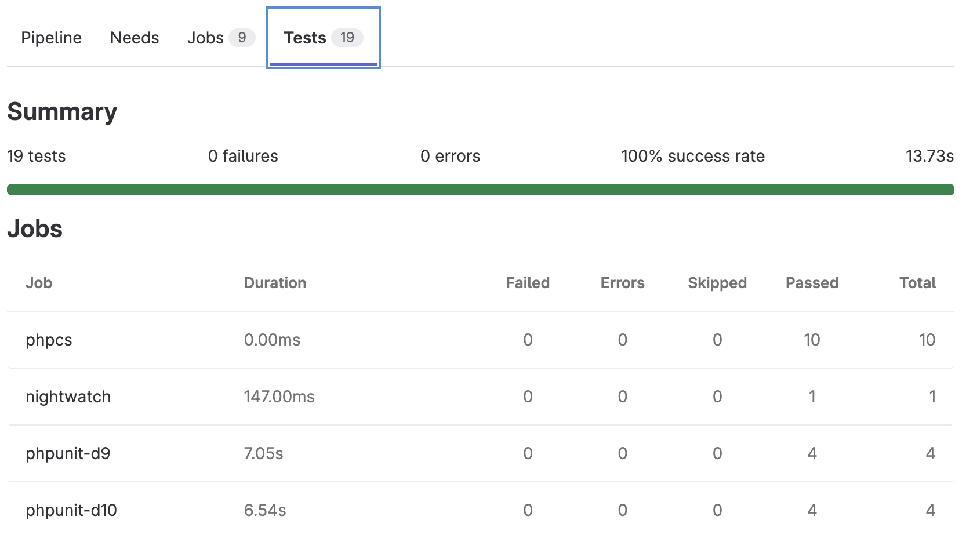The image size is (966, 560).
Task: Click the 100% success rate text
Action: (x=692, y=156)
